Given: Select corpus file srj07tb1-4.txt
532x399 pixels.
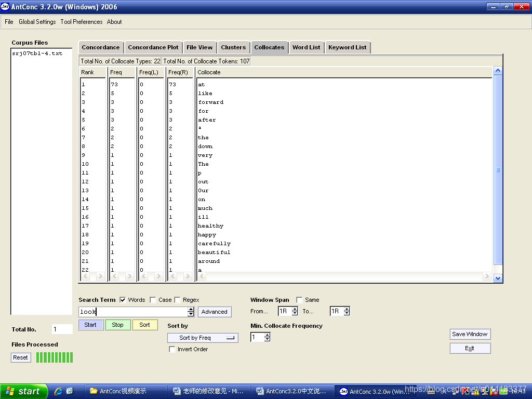Looking at the screenshot, I should (37, 54).
